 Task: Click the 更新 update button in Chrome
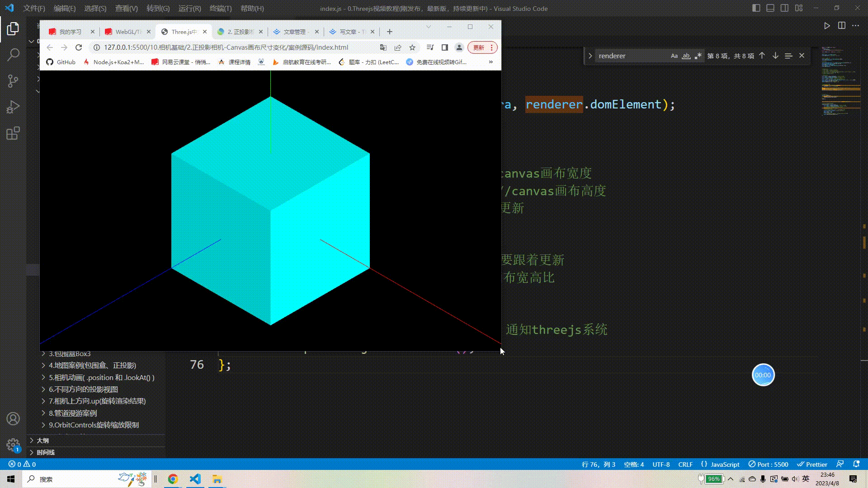coord(479,47)
